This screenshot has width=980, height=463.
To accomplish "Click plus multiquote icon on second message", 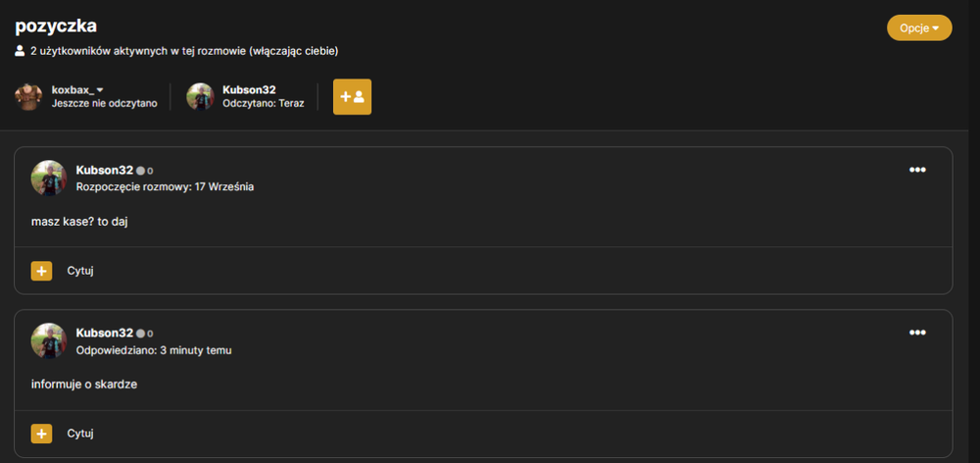I will (42, 434).
